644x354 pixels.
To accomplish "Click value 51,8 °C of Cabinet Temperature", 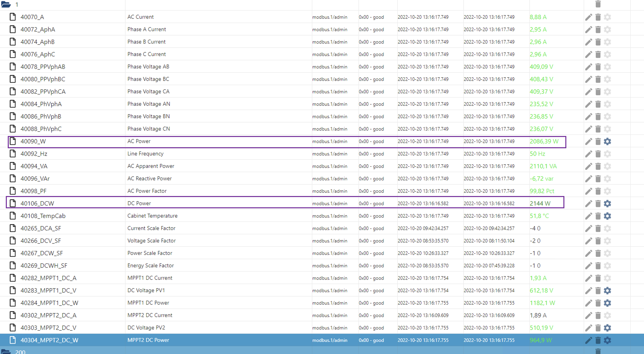I will click(539, 216).
